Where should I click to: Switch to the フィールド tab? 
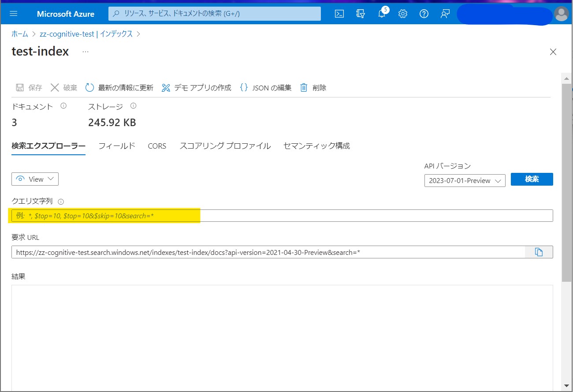(x=117, y=146)
